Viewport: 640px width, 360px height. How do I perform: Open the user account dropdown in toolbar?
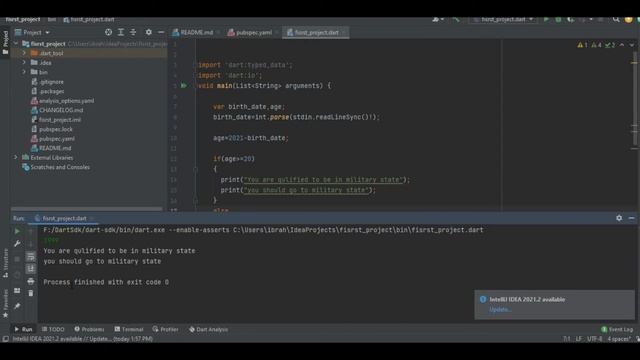point(438,19)
